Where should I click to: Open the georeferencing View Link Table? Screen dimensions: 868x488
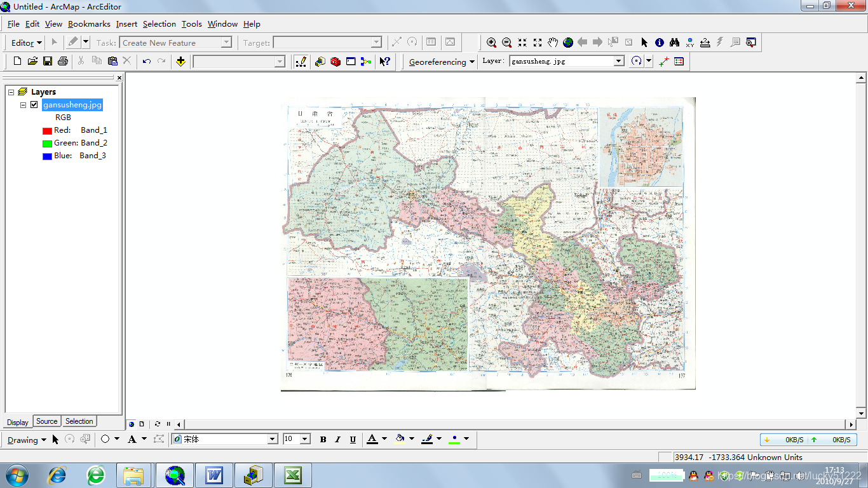(x=679, y=62)
